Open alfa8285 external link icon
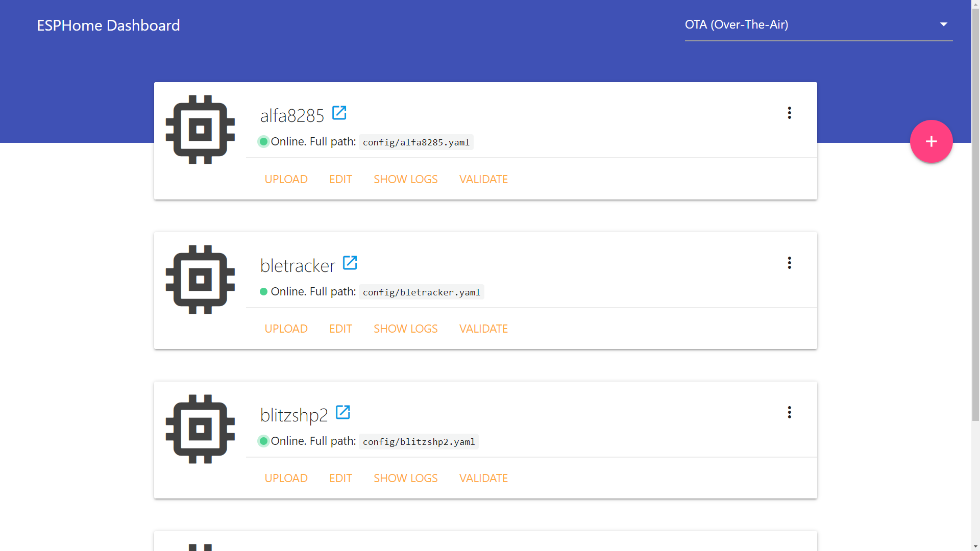This screenshot has height=551, width=980. (x=339, y=113)
